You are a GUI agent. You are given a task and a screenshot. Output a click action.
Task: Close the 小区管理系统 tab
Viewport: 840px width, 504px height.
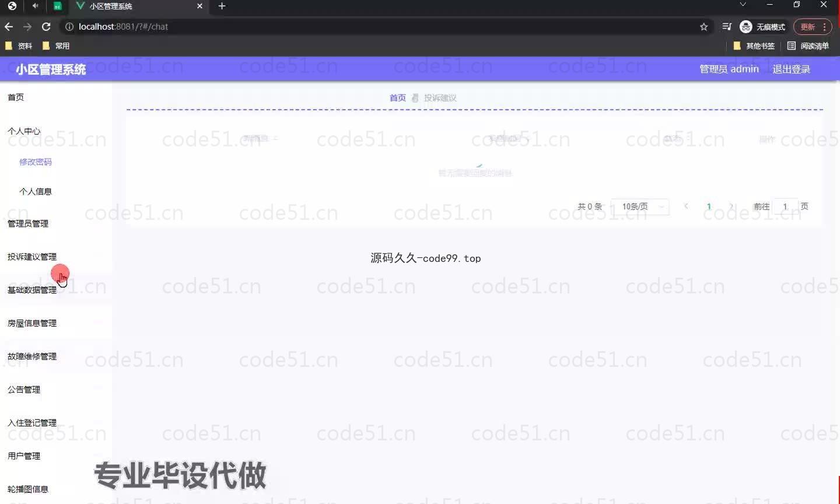pos(199,6)
